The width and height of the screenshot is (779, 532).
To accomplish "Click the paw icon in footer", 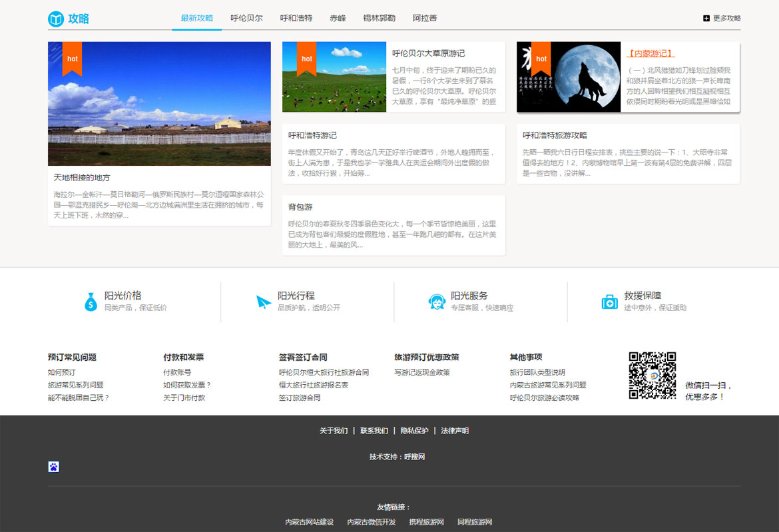I will [54, 467].
